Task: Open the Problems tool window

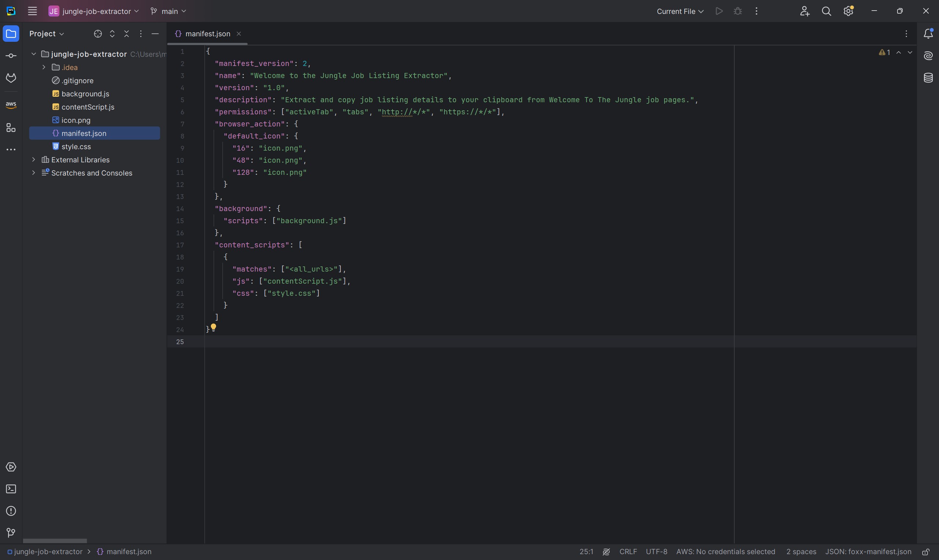Action: (11, 511)
